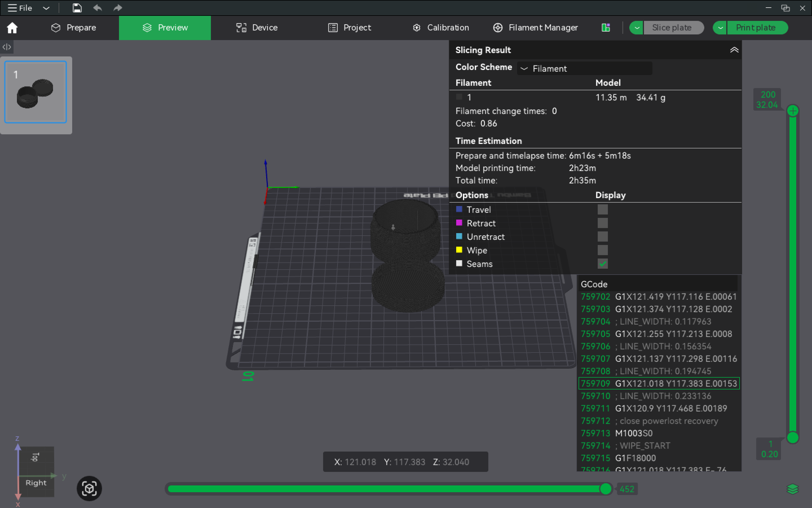Click the bottom layer slider handle
This screenshot has height=508, width=812.
click(x=793, y=437)
